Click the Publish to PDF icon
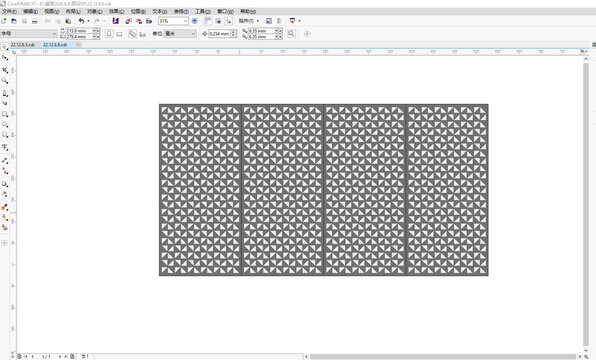Screen dimensions: 596x360 pos(149,21)
